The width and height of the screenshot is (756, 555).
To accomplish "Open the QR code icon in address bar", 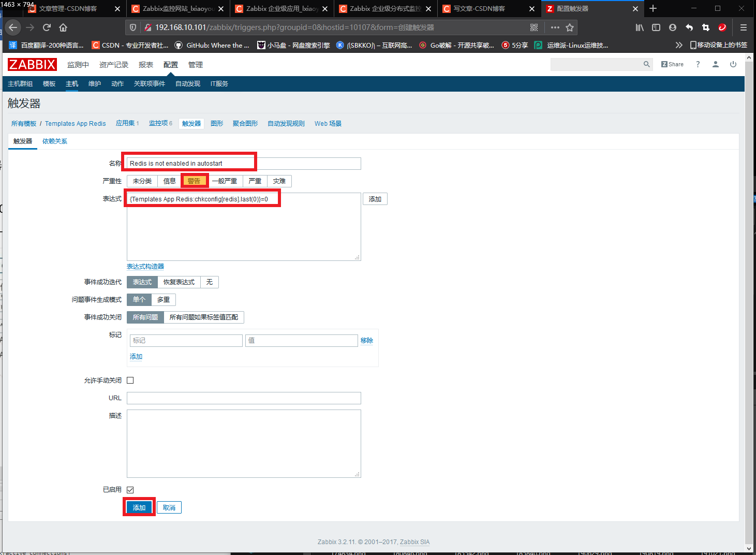I will [x=534, y=27].
